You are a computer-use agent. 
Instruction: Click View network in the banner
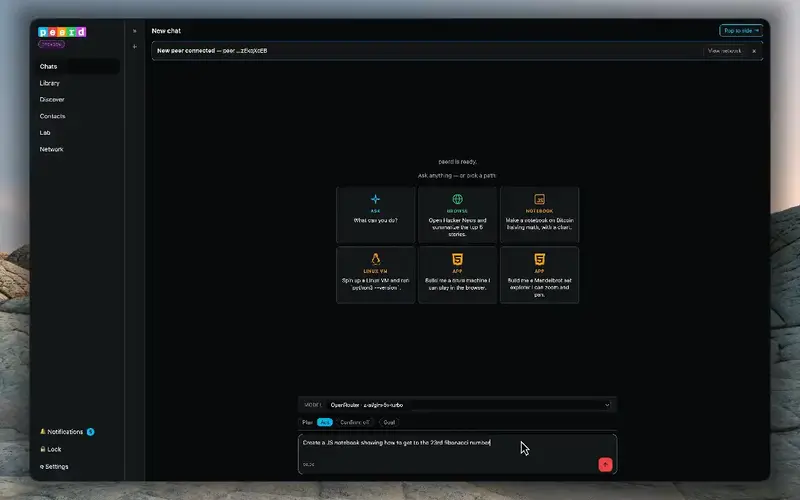point(724,51)
